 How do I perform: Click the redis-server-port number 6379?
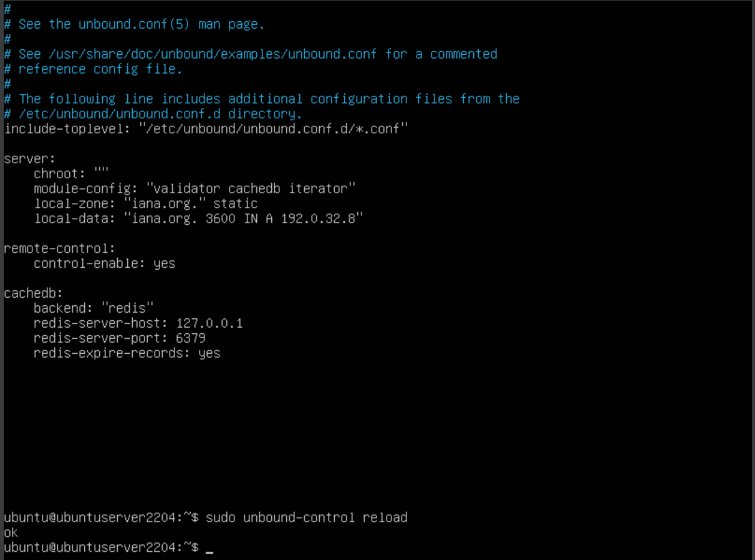[191, 338]
